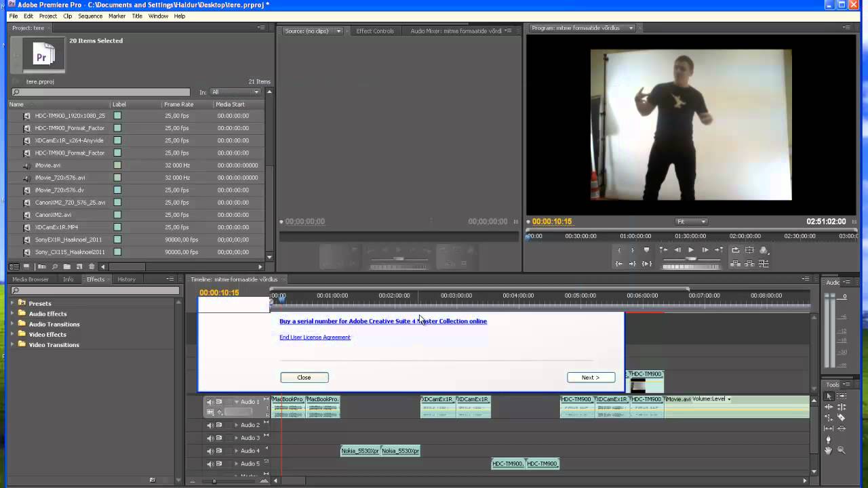Toggle sync lock on Audio 4 track
This screenshot has width=868, height=488.
point(218,451)
